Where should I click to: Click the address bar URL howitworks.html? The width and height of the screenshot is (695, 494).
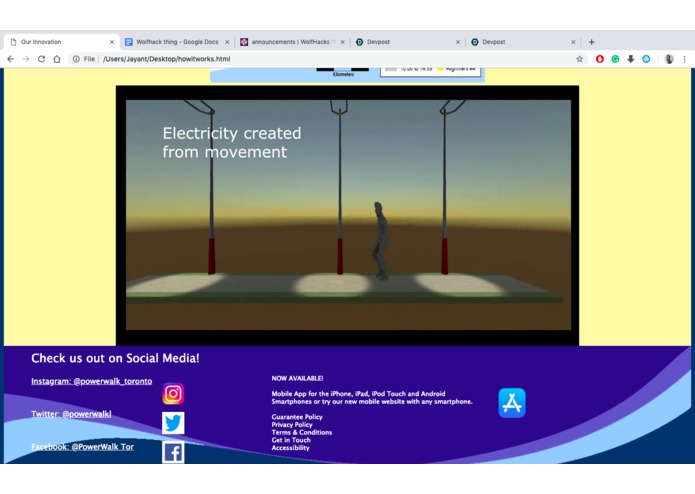coord(167,59)
